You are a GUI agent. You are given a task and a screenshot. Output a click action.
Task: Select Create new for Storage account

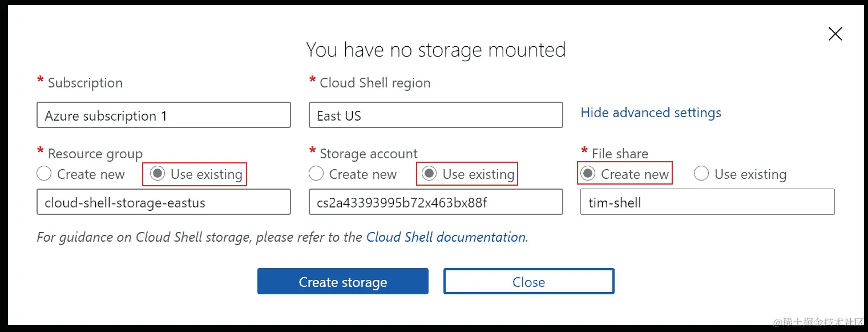(316, 174)
